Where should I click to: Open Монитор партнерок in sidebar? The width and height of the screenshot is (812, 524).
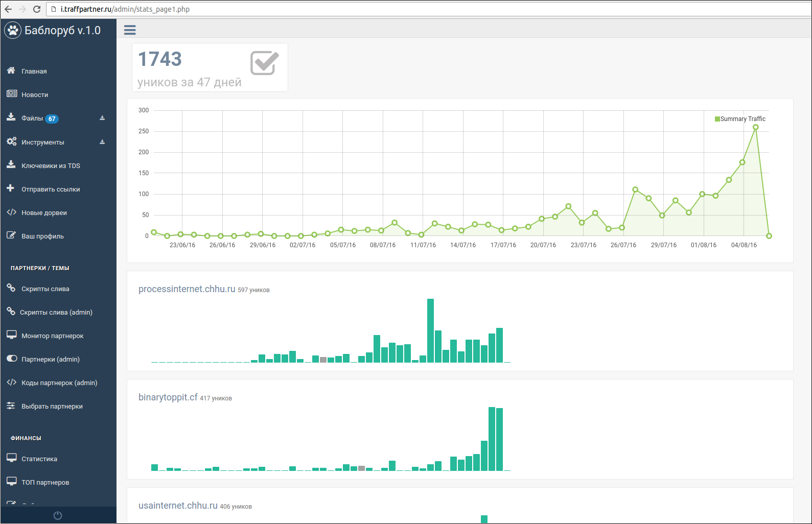53,336
